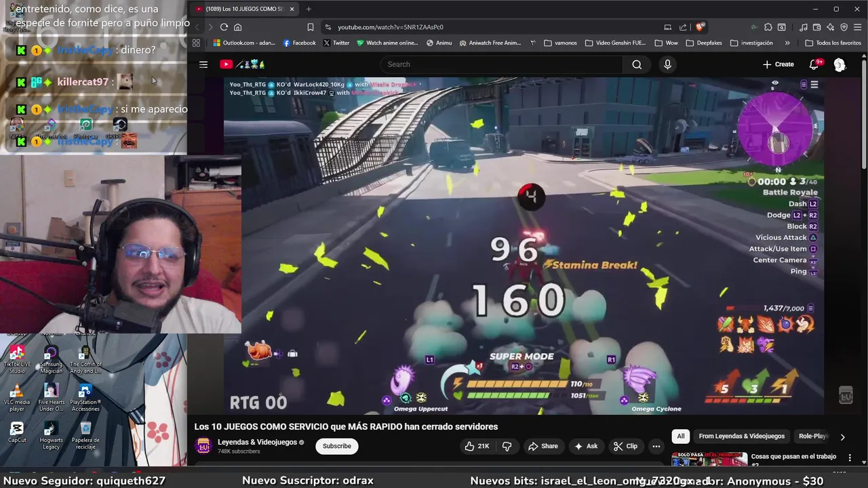Open investigación bookmarks folder
This screenshot has height=488, width=868.
click(751, 43)
